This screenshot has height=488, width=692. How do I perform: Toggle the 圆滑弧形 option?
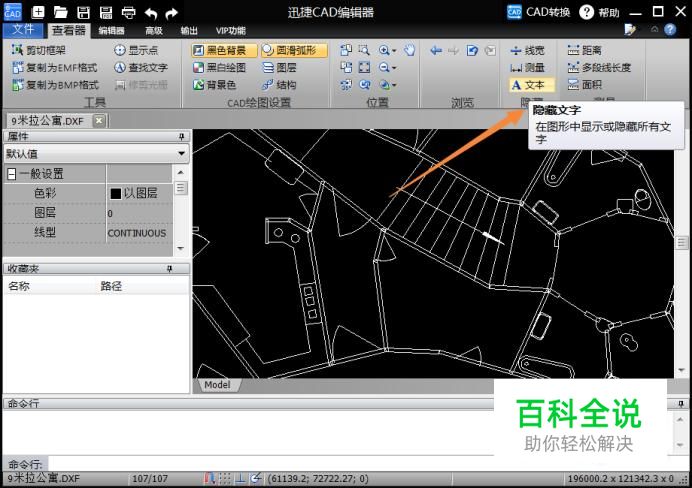pos(294,50)
